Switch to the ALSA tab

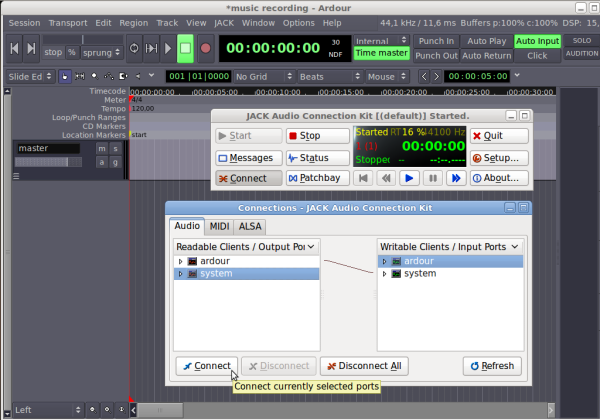pos(250,226)
